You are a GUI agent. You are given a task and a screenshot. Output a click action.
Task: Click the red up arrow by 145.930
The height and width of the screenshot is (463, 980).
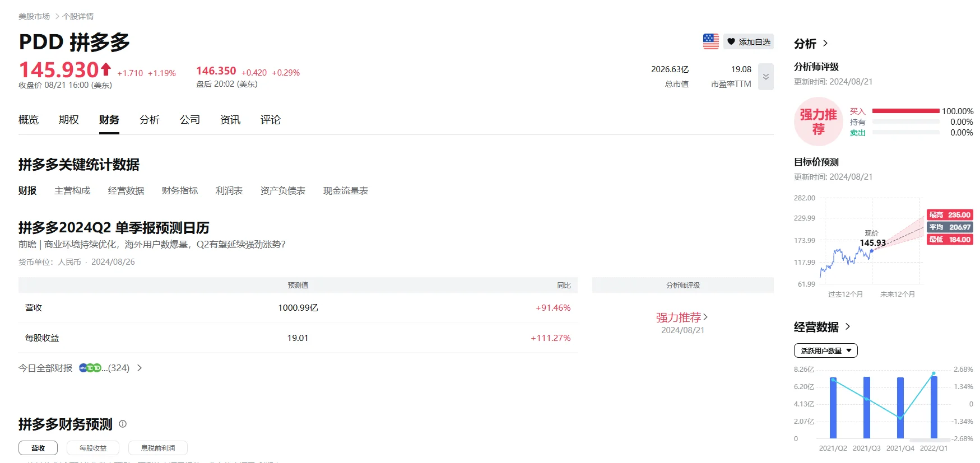(106, 69)
